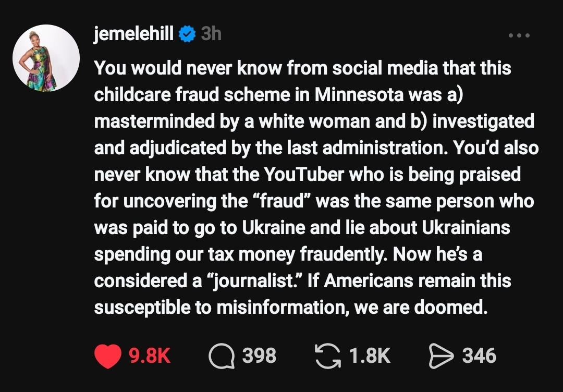This screenshot has width=563, height=392.
Task: Repost using the circular arrows icon
Action: [327, 356]
